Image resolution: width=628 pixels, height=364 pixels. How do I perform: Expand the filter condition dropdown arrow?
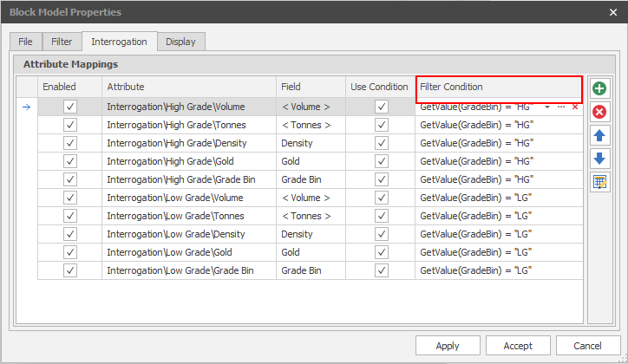coord(547,107)
